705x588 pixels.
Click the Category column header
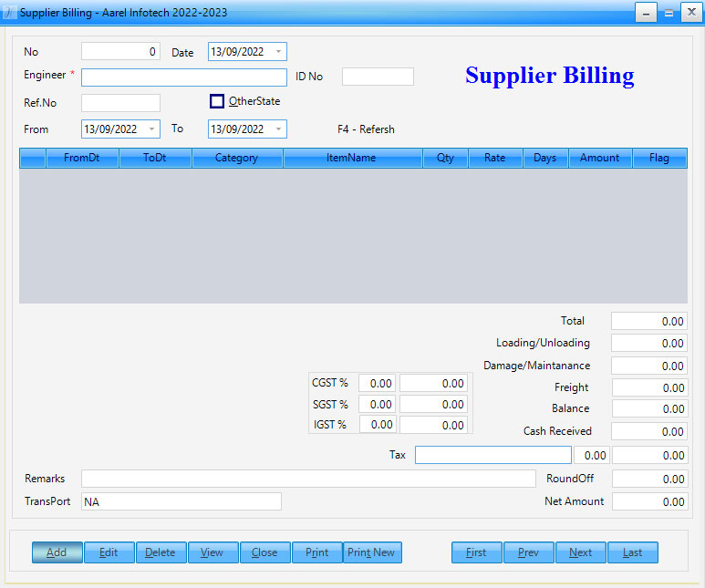[237, 158]
